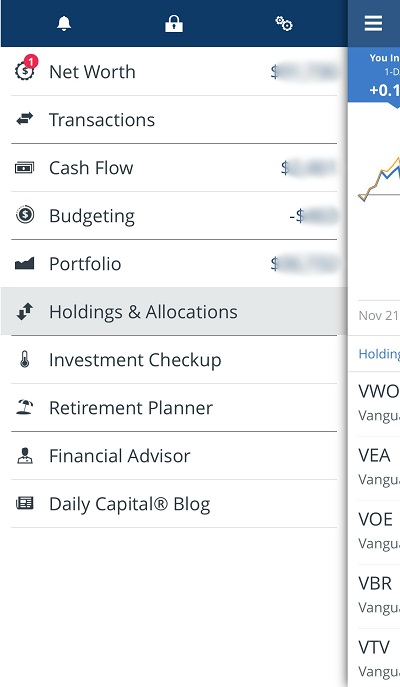Select Portfolio from the side menu

174,263
